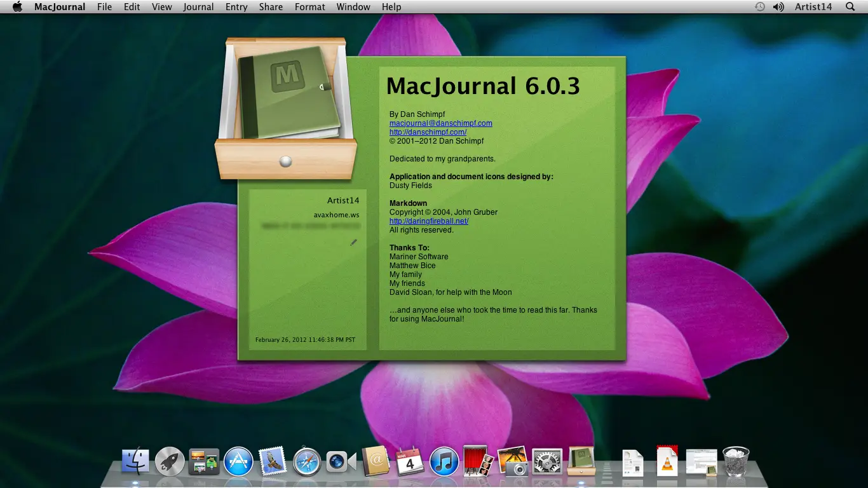Open the File menu

(104, 7)
